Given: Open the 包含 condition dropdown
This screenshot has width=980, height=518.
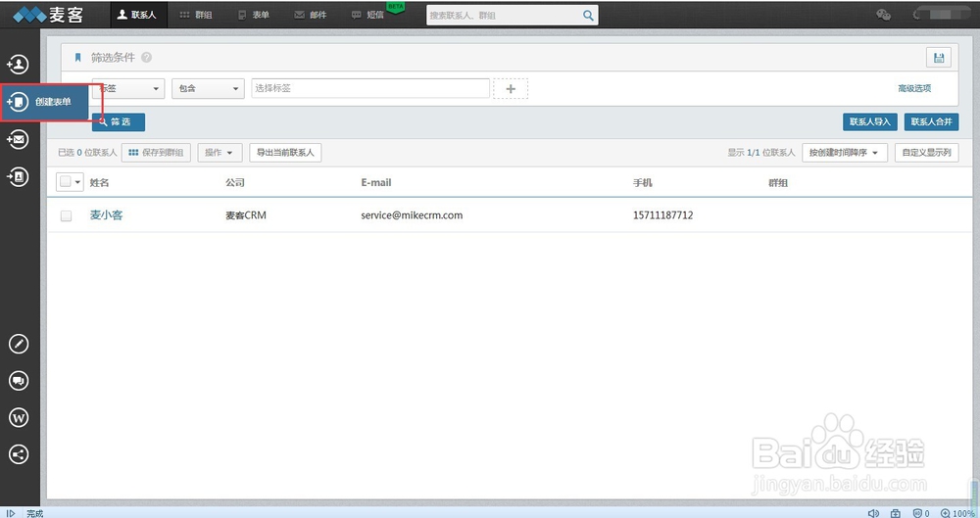Looking at the screenshot, I should point(208,88).
